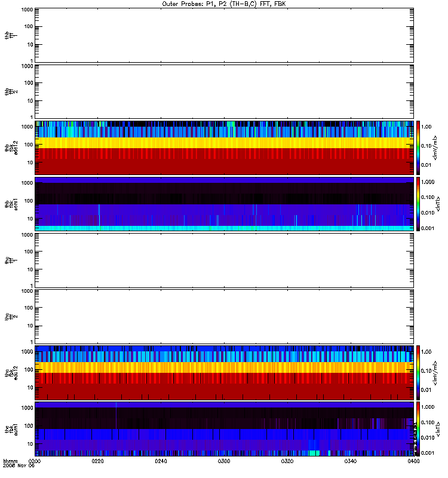
Task: Click the 0240 time axis label
Action: (161, 461)
